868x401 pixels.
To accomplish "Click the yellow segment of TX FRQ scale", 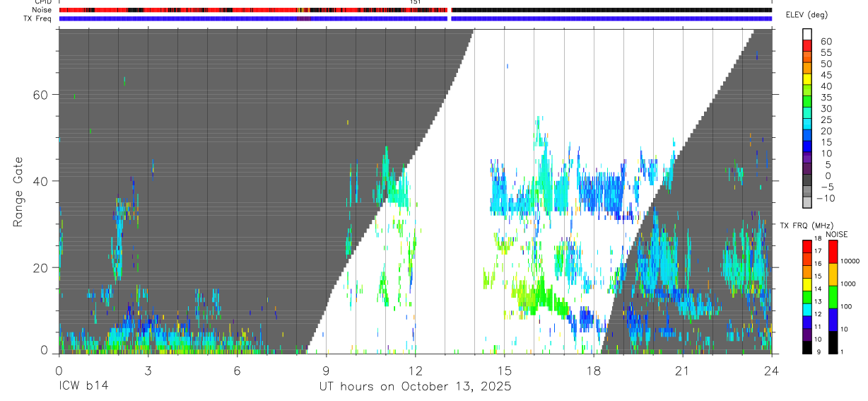I will click(807, 284).
